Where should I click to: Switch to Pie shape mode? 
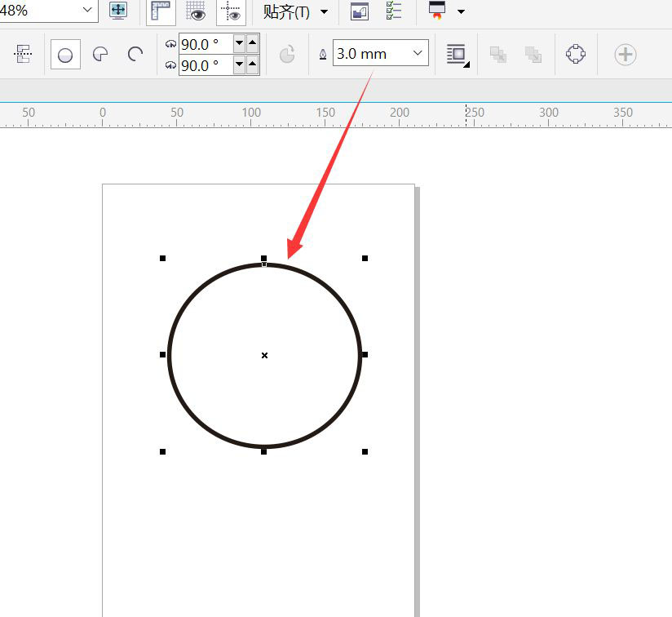click(x=101, y=55)
